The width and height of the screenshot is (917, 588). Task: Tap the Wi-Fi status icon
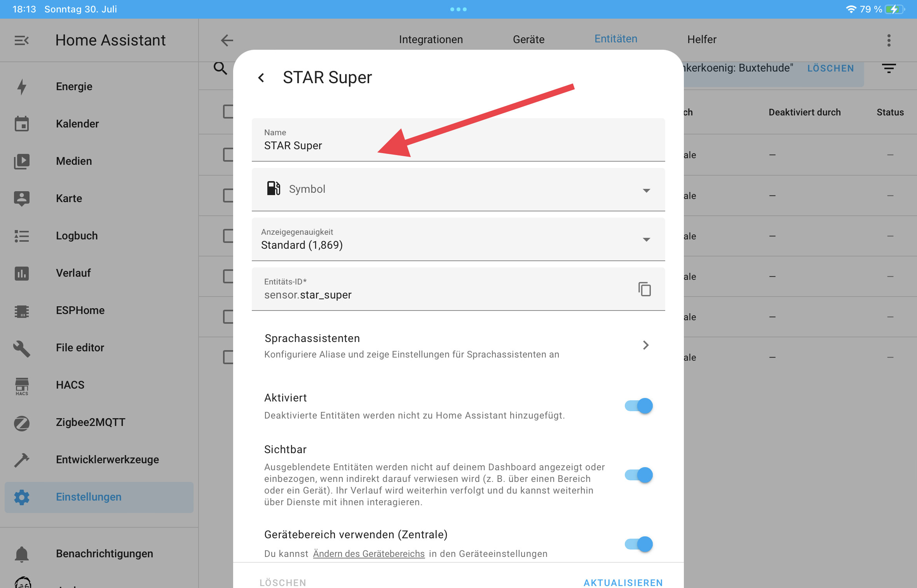pyautogui.click(x=851, y=9)
